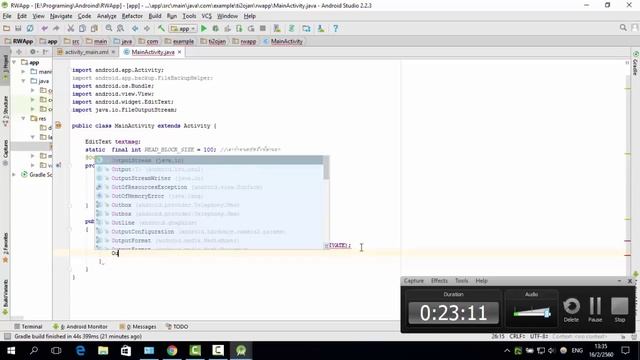The image size is (640, 360).
Task: Navigate Back with toolbar arrow
Action: pos(135,28)
